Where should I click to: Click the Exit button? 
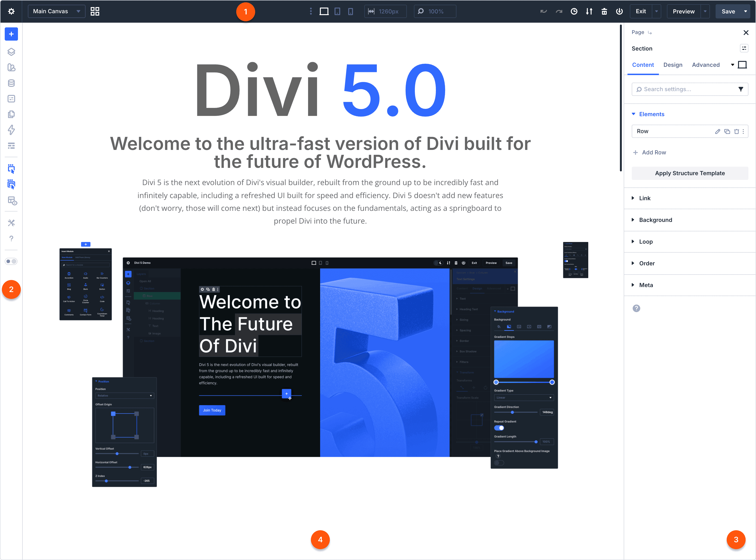[641, 12]
